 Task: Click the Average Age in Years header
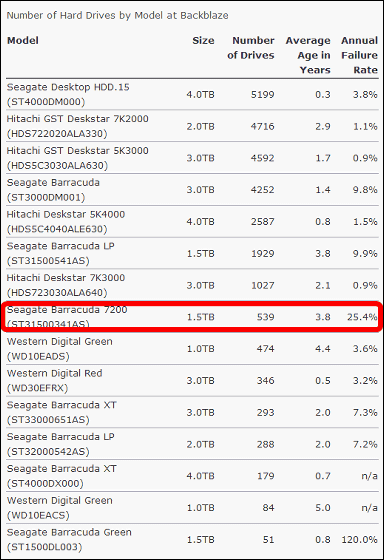(x=308, y=55)
